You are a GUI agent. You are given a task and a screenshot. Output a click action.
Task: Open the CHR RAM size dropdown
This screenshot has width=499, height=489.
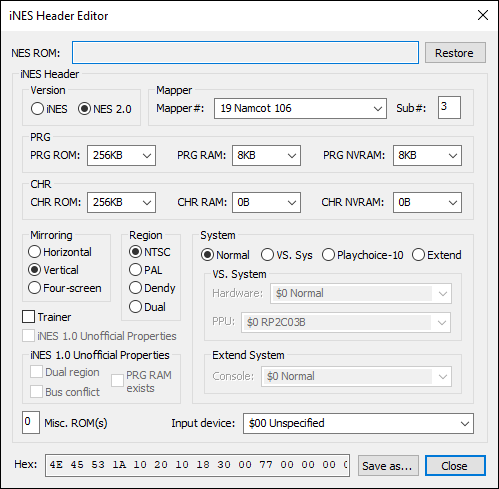point(266,202)
